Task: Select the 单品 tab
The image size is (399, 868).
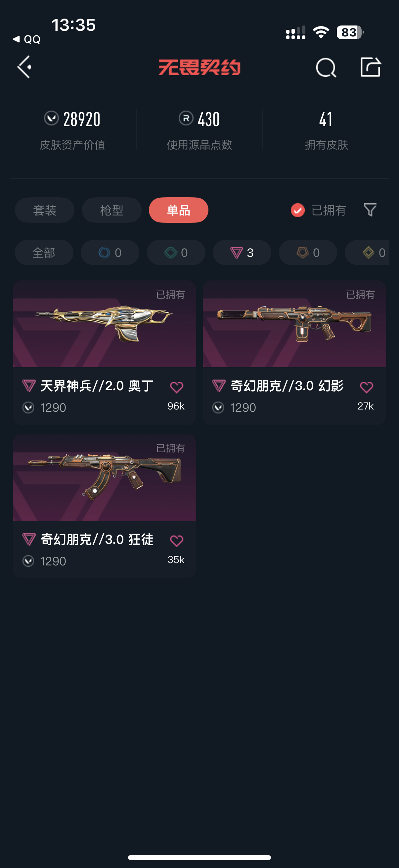Action: 178,210
